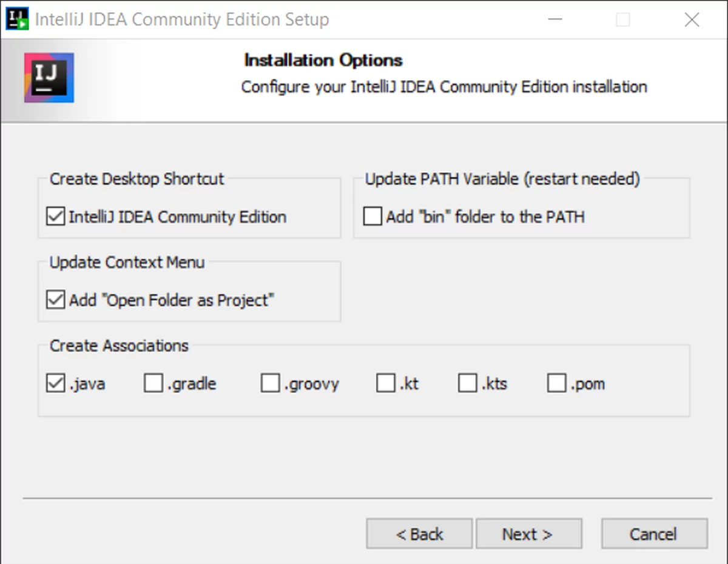Click the "Installation Options" heading
Viewport: 728px width, 564px height.
[x=323, y=61]
